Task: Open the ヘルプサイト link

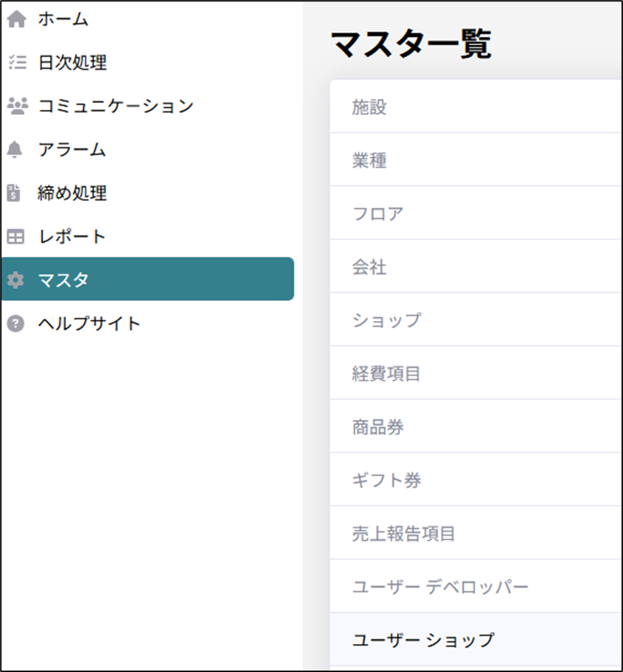Action: click(x=89, y=324)
